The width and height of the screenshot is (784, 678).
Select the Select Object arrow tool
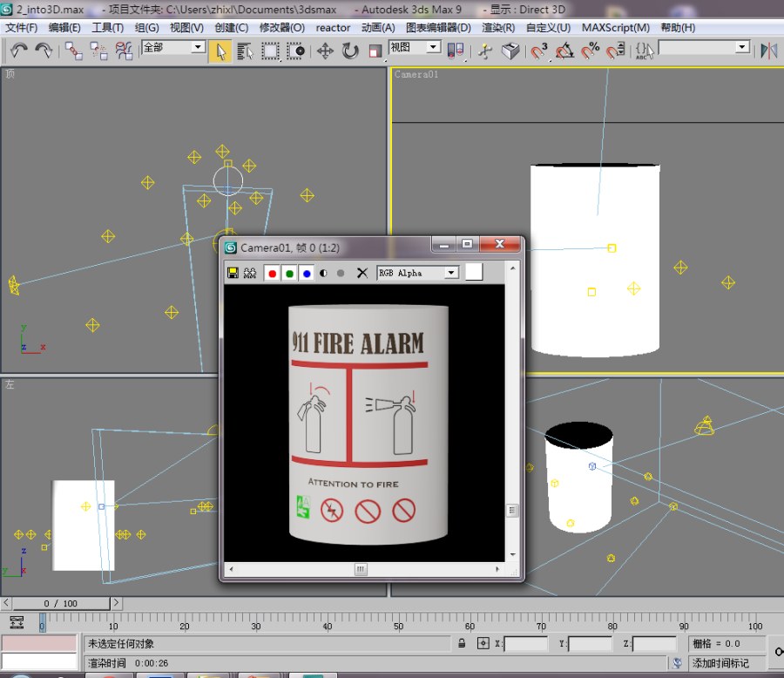[220, 51]
